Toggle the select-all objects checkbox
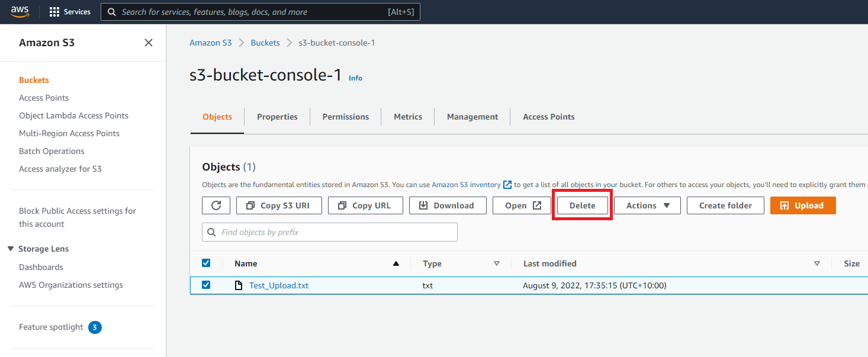 click(x=206, y=263)
